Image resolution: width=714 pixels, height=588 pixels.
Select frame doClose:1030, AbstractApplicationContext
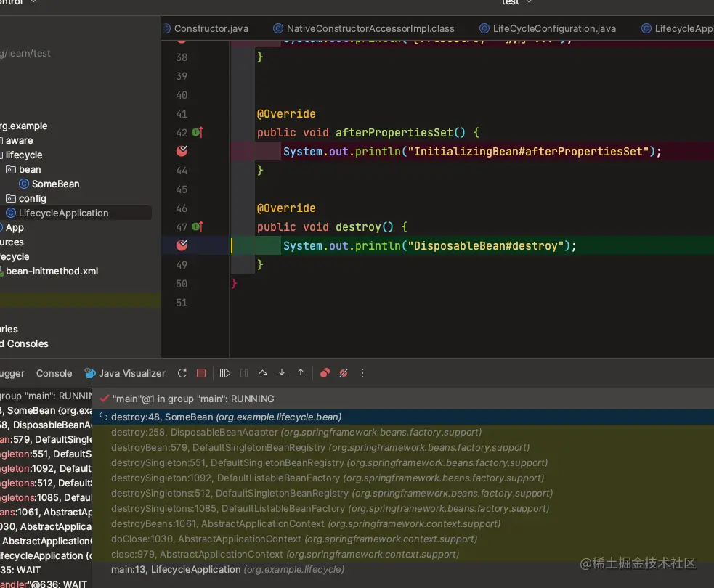pos(403,539)
